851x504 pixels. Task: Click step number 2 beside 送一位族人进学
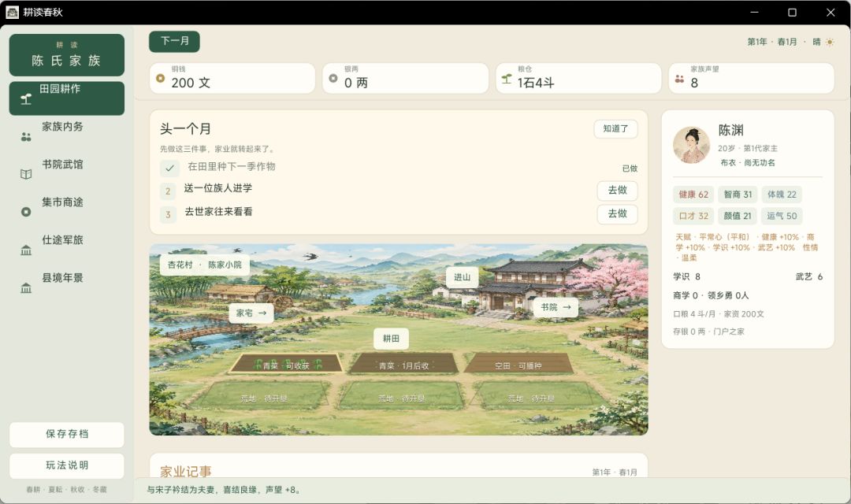coord(168,191)
